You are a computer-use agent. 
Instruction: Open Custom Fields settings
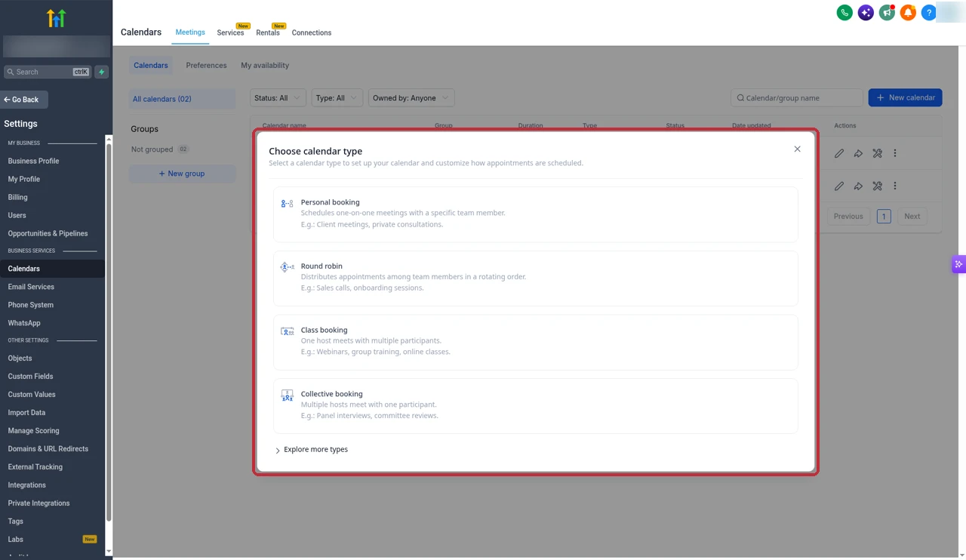(x=30, y=376)
